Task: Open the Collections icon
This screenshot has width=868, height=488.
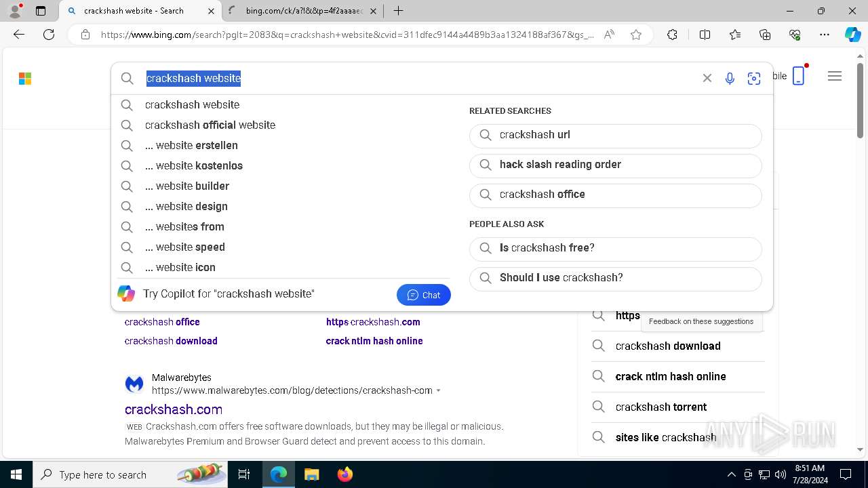Action: click(x=765, y=35)
